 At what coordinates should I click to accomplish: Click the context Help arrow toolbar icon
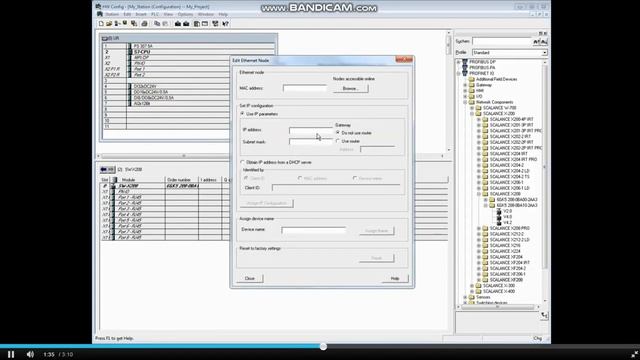[225, 24]
